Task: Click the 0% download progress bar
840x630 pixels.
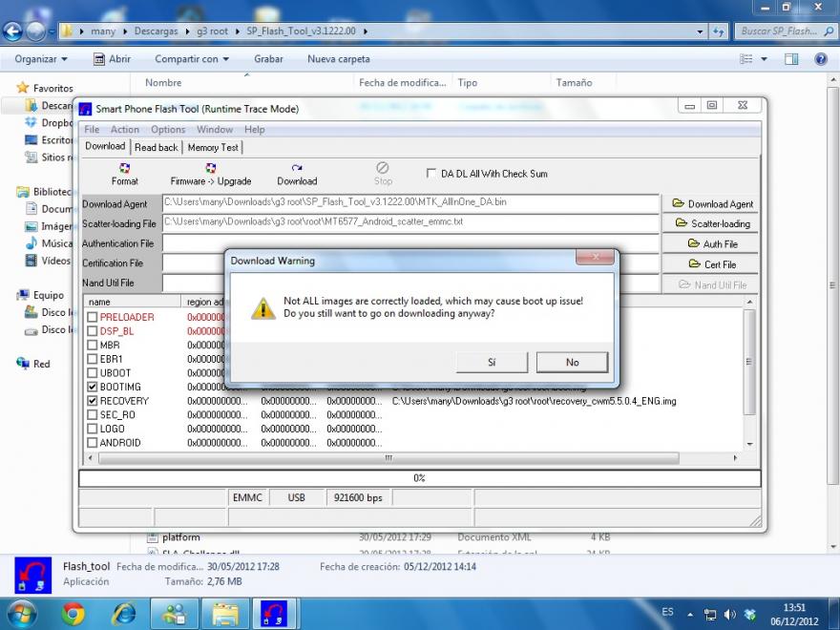Action: pyautogui.click(x=419, y=478)
